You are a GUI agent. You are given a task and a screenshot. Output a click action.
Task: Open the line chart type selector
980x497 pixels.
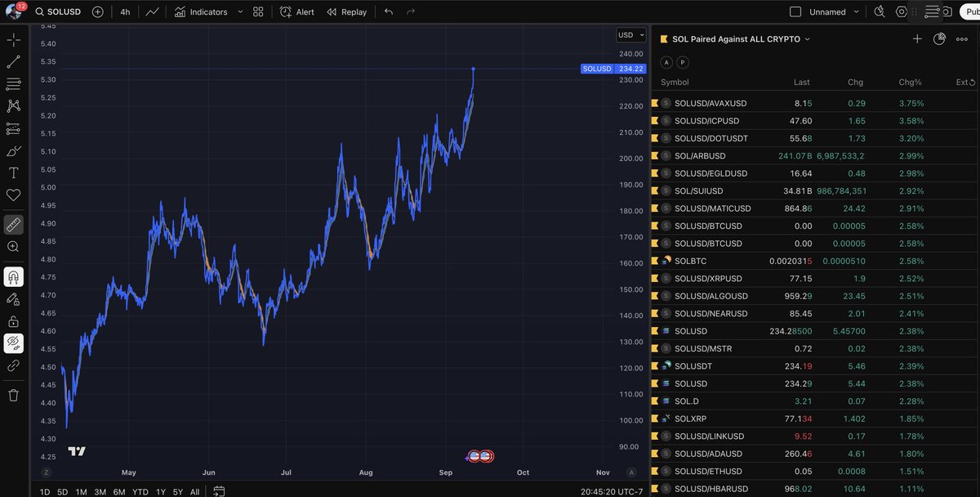click(x=153, y=12)
